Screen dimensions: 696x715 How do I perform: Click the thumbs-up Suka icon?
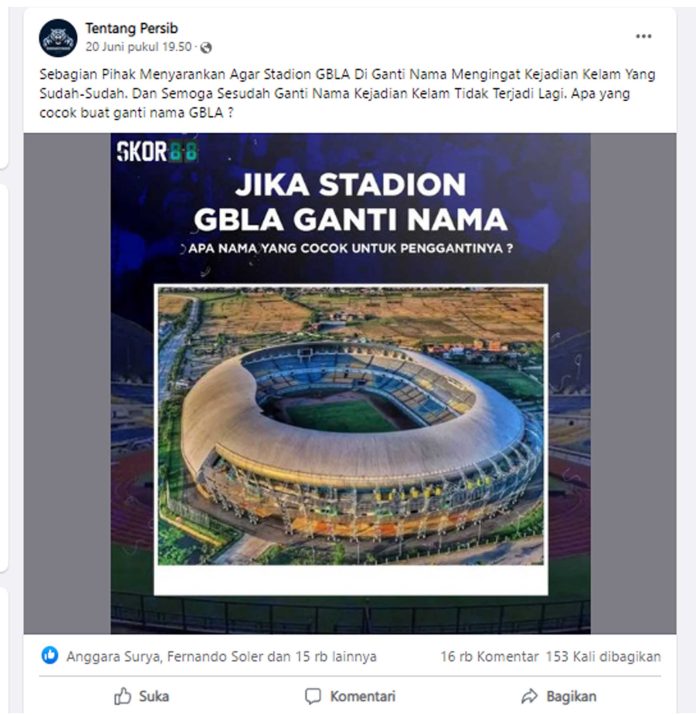123,696
